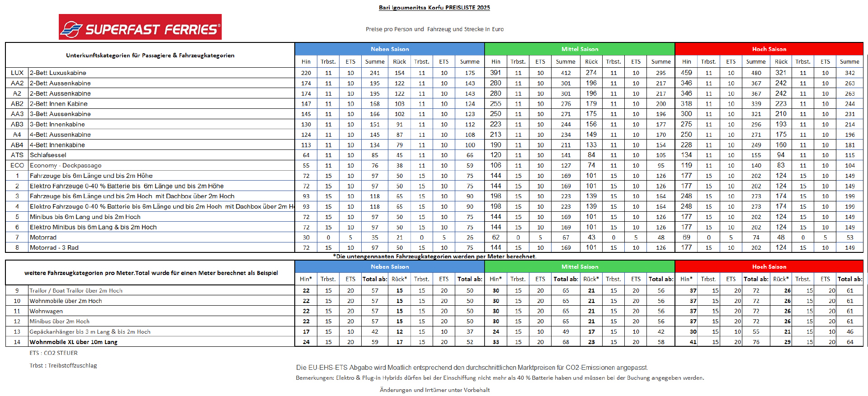Select the Gepäckanhänger bis 3 m Lang row
868x396 pixels.
[90, 331]
